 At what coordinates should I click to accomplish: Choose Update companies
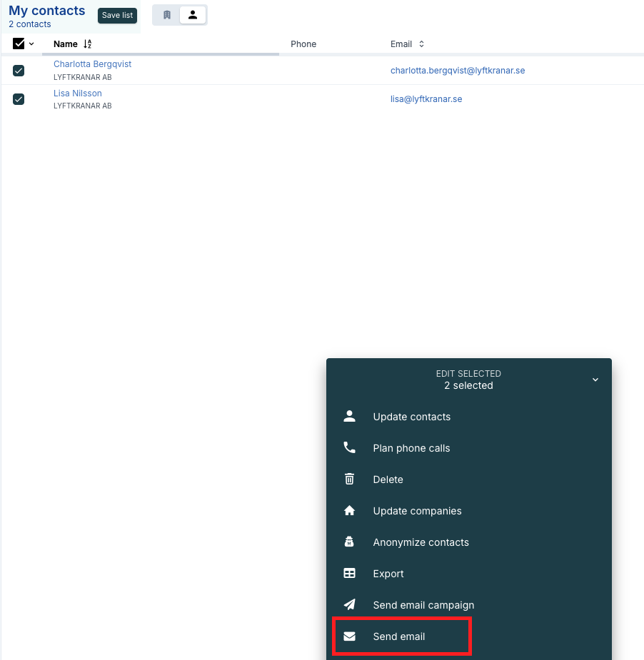coord(469,511)
